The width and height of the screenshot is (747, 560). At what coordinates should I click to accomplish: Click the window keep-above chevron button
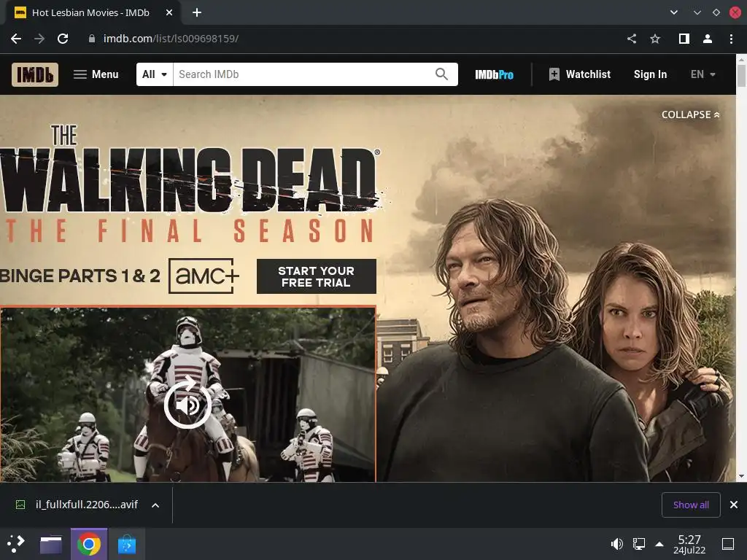pos(697,13)
